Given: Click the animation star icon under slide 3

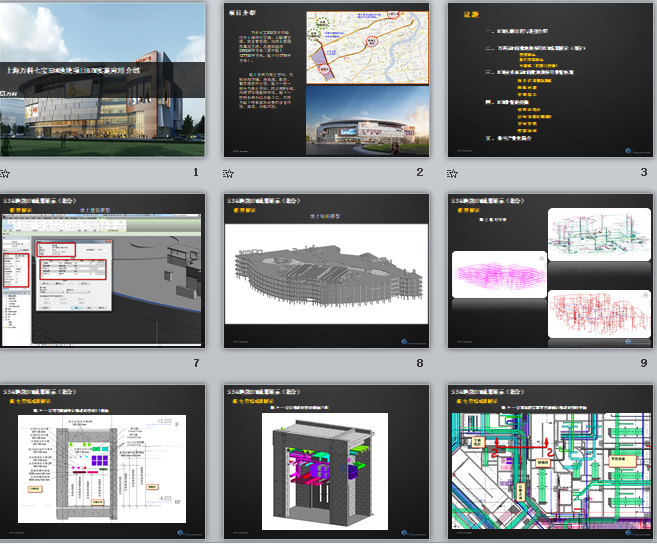Looking at the screenshot, I should click(453, 173).
